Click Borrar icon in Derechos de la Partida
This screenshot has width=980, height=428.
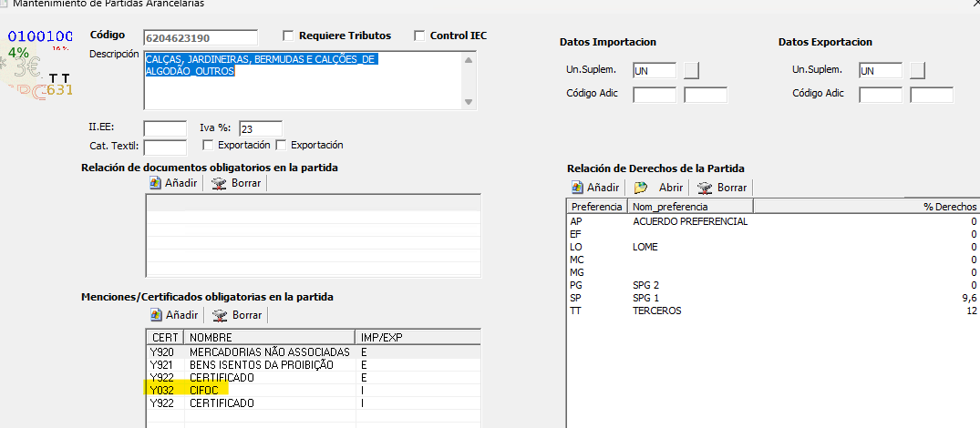(705, 188)
